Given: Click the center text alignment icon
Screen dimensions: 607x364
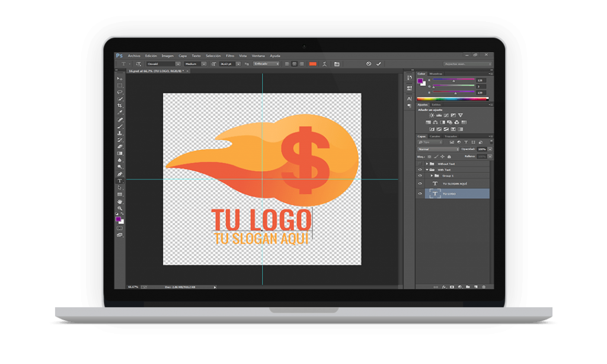Looking at the screenshot, I should pyautogui.click(x=295, y=64).
